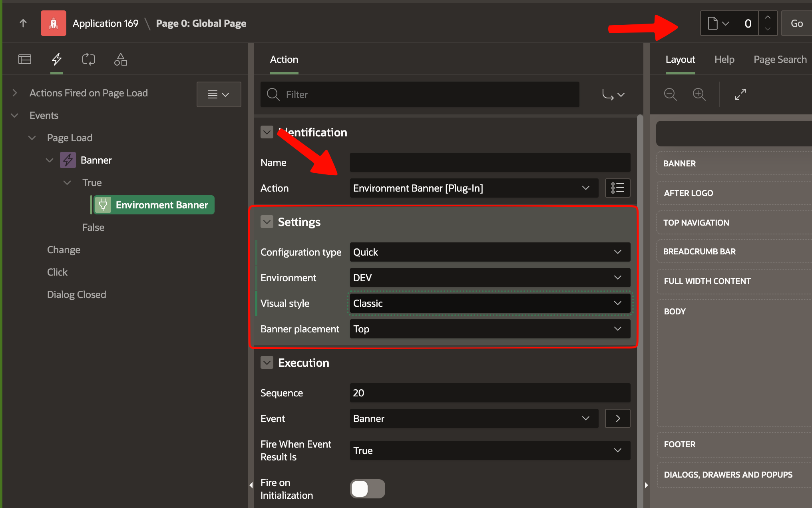The image size is (812, 508).
Task: Open the Processing tab icon
Action: coord(88,59)
